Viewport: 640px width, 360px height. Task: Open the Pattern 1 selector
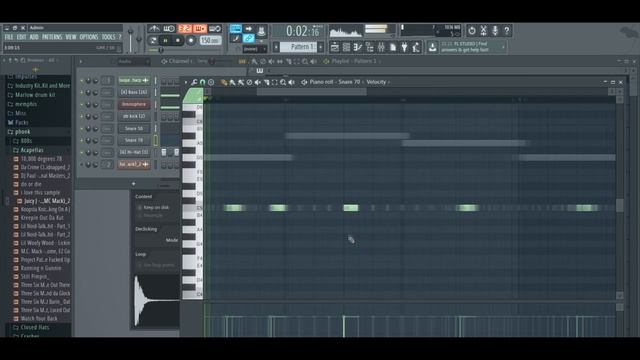click(298, 47)
